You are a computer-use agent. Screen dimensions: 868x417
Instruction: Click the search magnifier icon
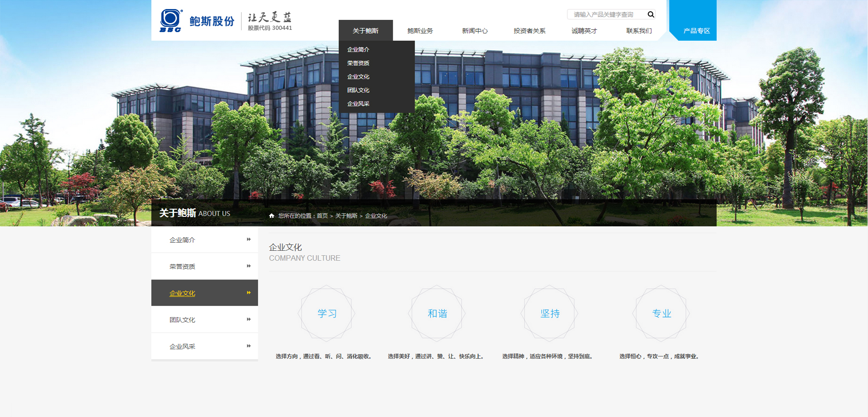(651, 14)
